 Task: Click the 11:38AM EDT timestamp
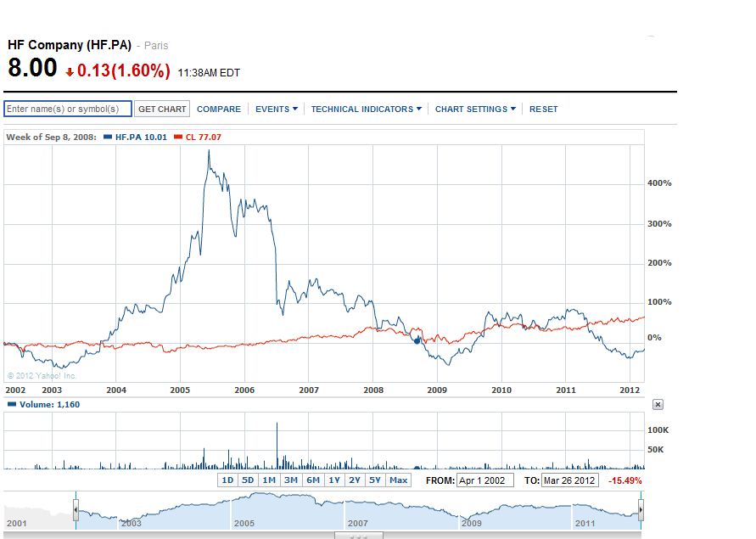[x=209, y=73]
